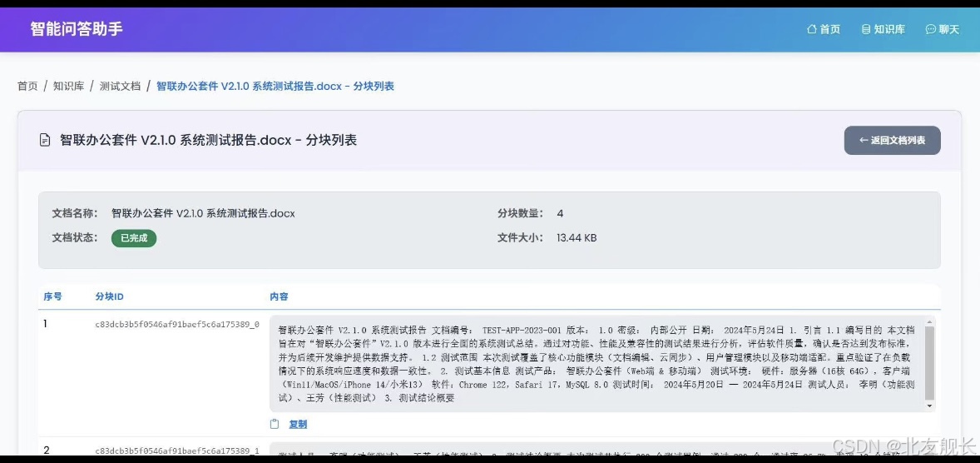Click the 复制 link under first chunk

tap(298, 424)
